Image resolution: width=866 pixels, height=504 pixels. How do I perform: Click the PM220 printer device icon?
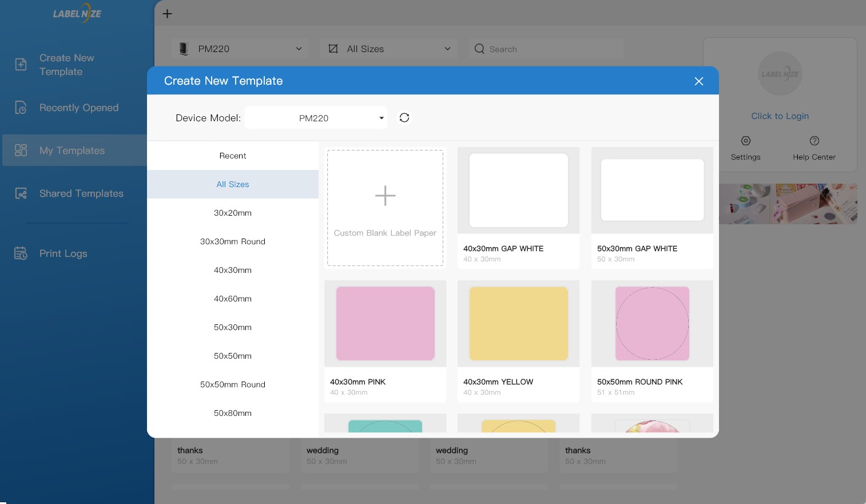tap(184, 49)
